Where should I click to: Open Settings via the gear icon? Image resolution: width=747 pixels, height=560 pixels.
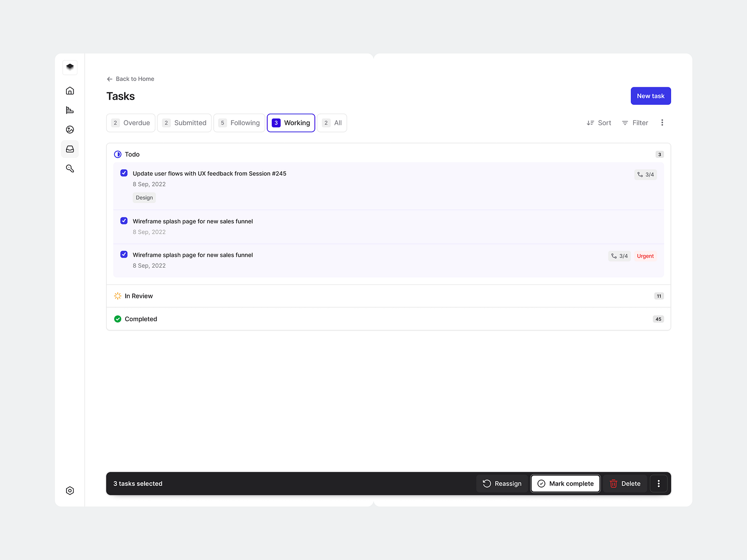coord(70,490)
